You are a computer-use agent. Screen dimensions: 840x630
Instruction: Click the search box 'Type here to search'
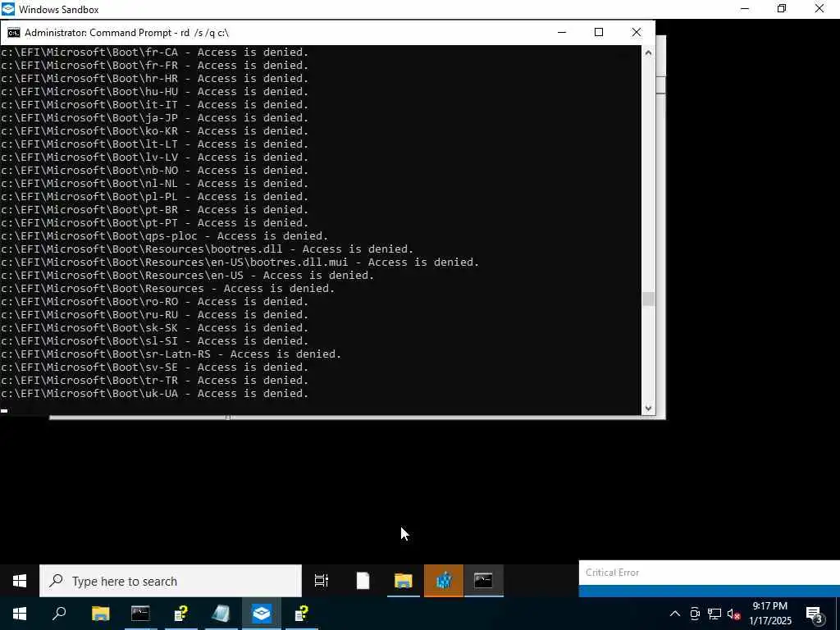point(171,581)
